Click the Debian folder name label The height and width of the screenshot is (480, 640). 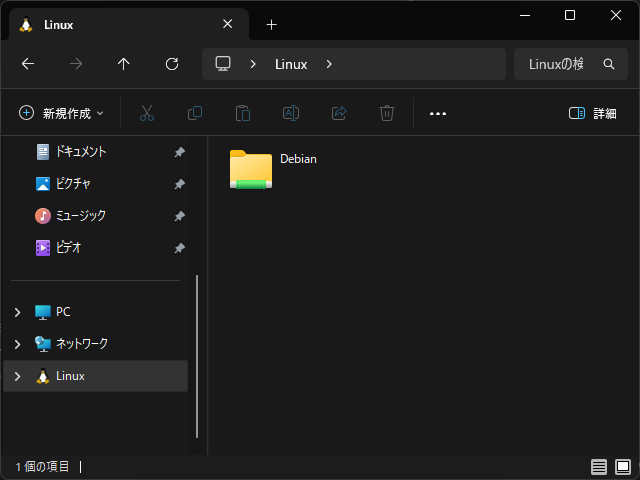[x=298, y=159]
